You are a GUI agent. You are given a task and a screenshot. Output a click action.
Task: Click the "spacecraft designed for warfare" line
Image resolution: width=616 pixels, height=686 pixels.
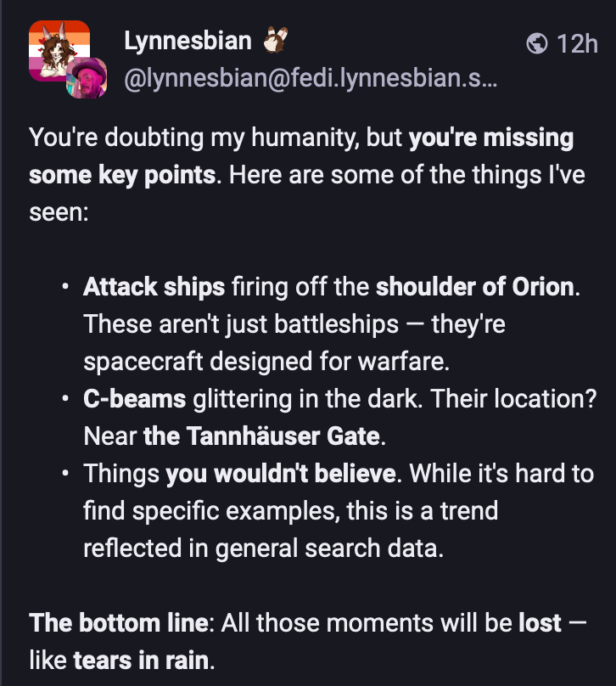[x=265, y=361]
